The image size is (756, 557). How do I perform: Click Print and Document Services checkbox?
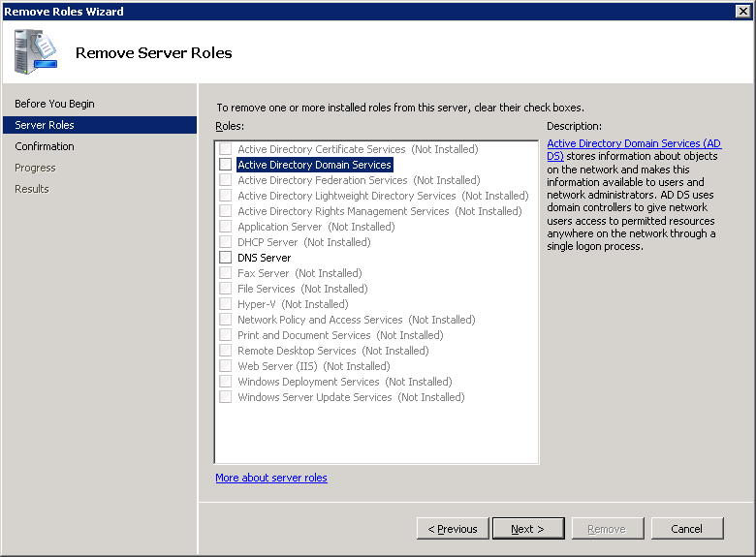click(x=225, y=335)
